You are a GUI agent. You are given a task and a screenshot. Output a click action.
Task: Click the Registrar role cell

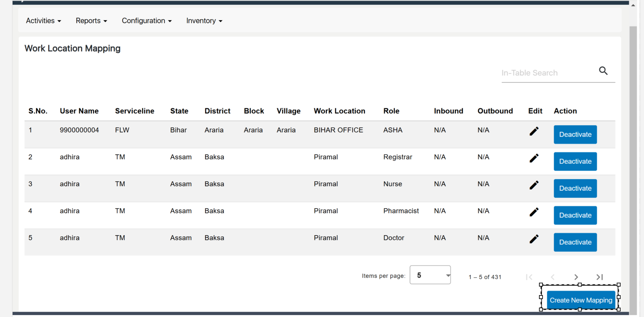pos(398,157)
